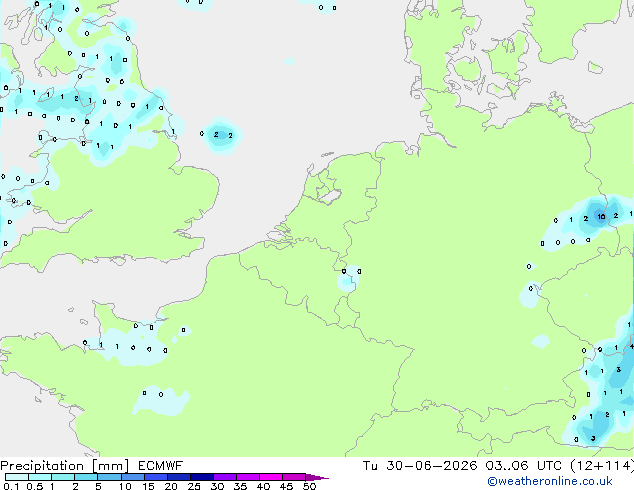This screenshot has width=634, height=490.
Task: Click the purple arrow tip ending the legend
Action: coord(317,477)
